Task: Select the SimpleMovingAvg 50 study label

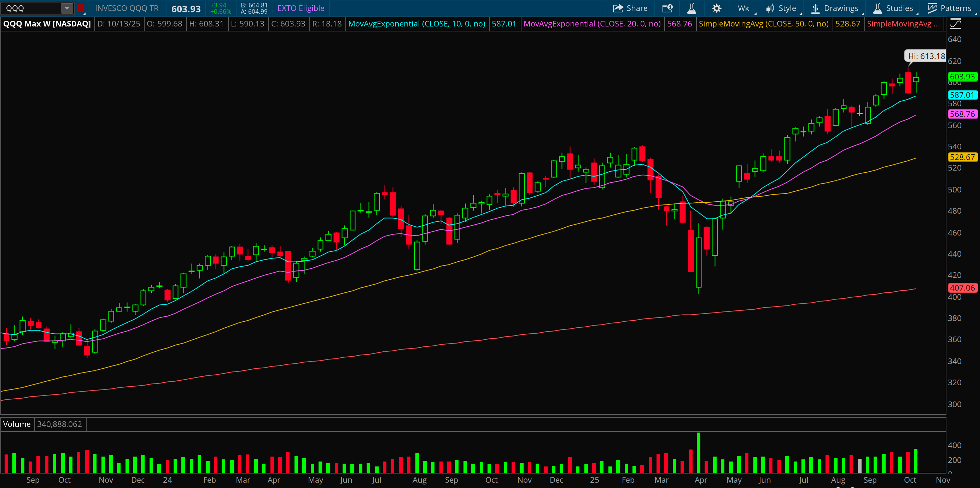Action: click(x=764, y=24)
